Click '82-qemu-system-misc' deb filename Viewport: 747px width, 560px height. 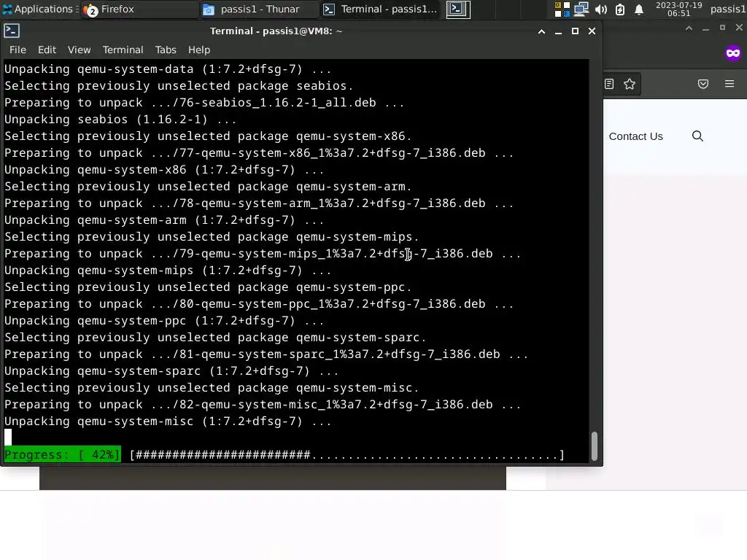click(x=336, y=404)
